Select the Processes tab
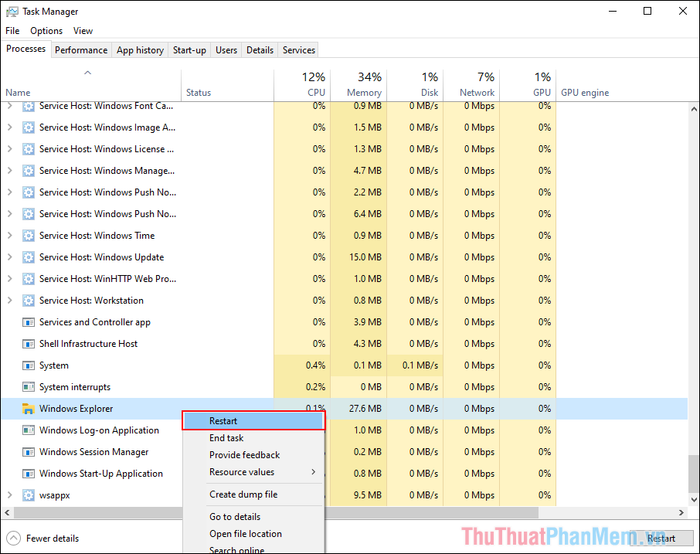Image resolution: width=700 pixels, height=554 pixels. coord(26,49)
